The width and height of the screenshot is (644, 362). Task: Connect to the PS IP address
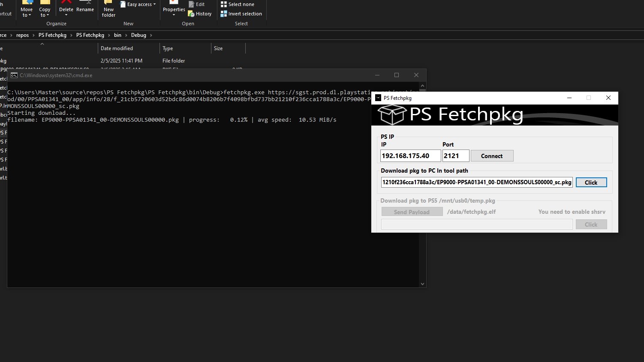click(x=492, y=156)
